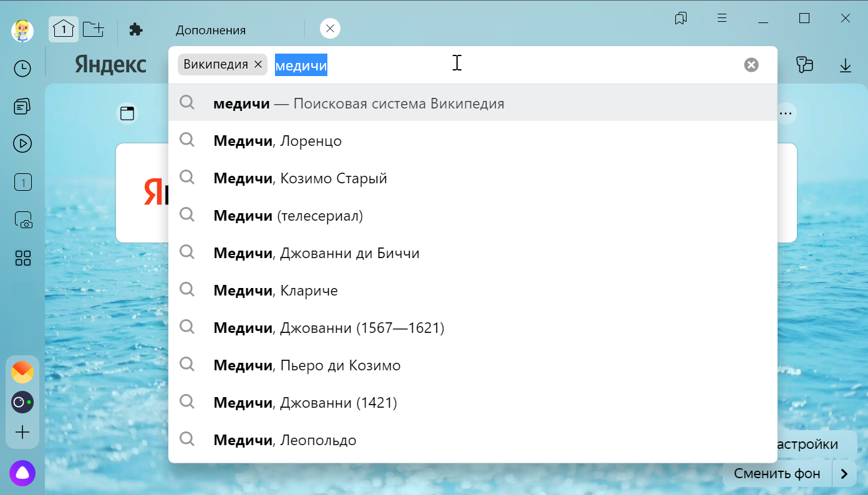868x495 pixels.
Task: Open Yandex Mail icon in sidebar
Action: 22,372
